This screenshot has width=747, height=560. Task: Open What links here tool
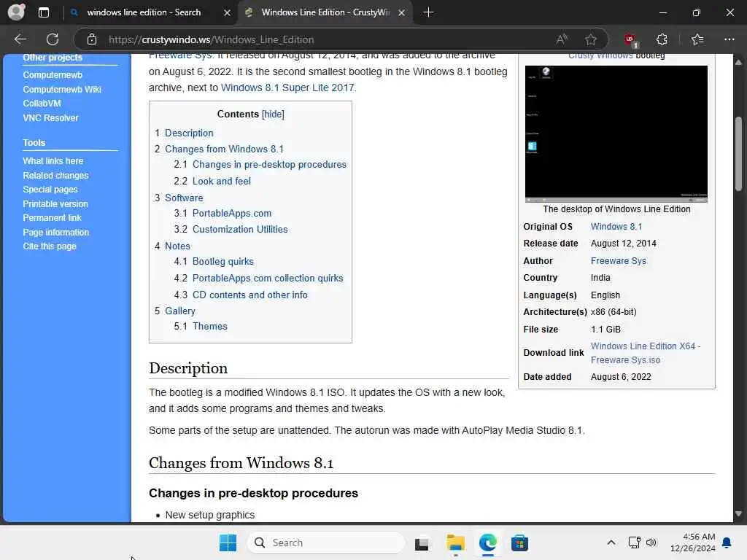pos(53,161)
